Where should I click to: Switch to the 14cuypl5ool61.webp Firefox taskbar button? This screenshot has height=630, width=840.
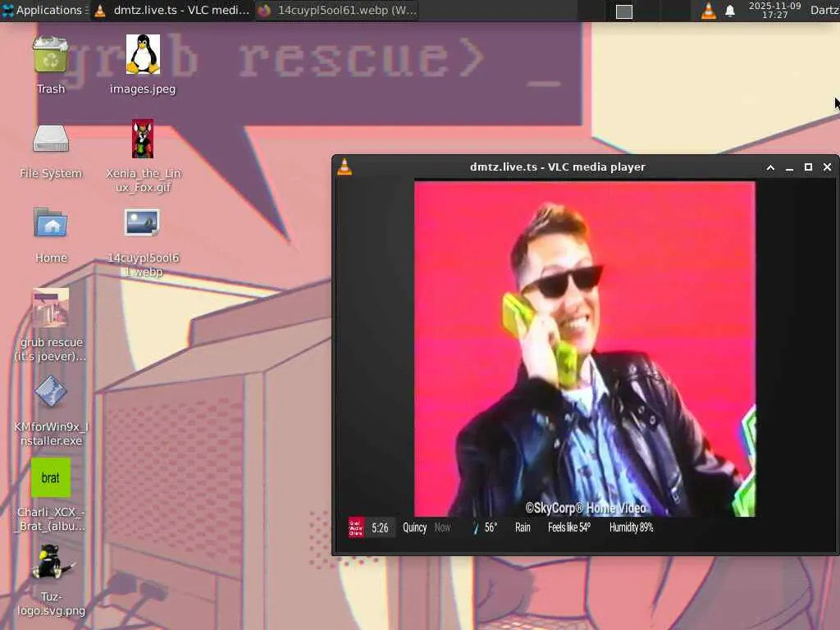pyautogui.click(x=337, y=10)
